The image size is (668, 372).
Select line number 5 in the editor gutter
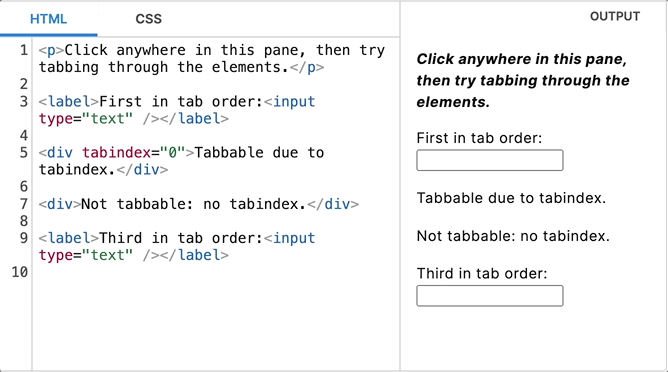coord(23,153)
